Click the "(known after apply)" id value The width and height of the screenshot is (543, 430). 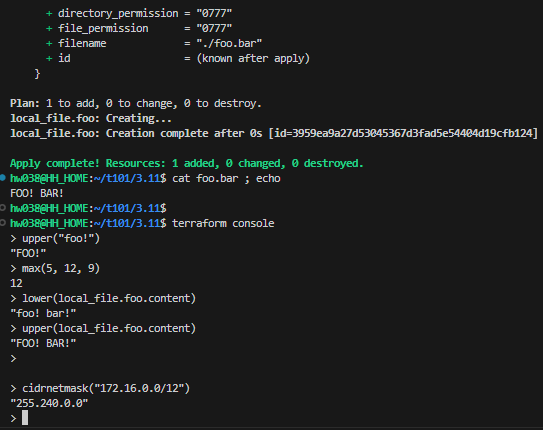tap(253, 59)
